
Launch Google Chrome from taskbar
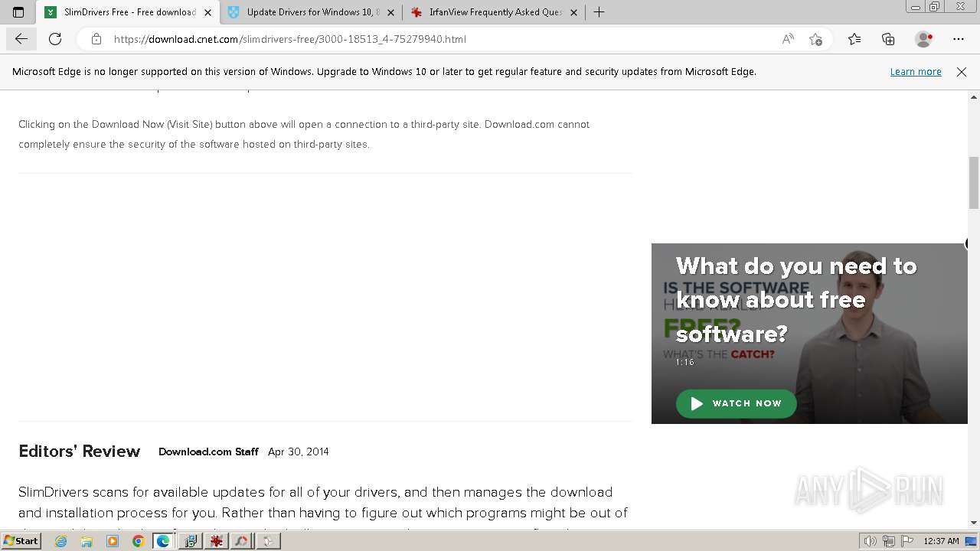coord(139,541)
